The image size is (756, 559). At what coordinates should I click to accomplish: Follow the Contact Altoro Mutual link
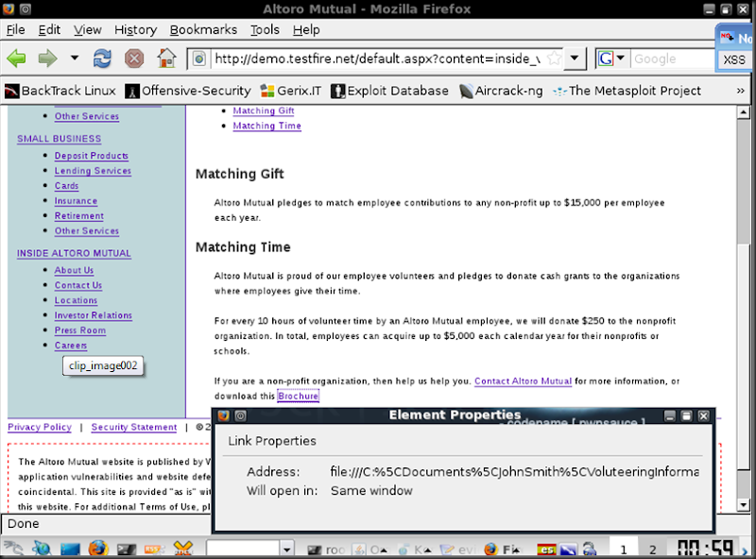coord(524,381)
